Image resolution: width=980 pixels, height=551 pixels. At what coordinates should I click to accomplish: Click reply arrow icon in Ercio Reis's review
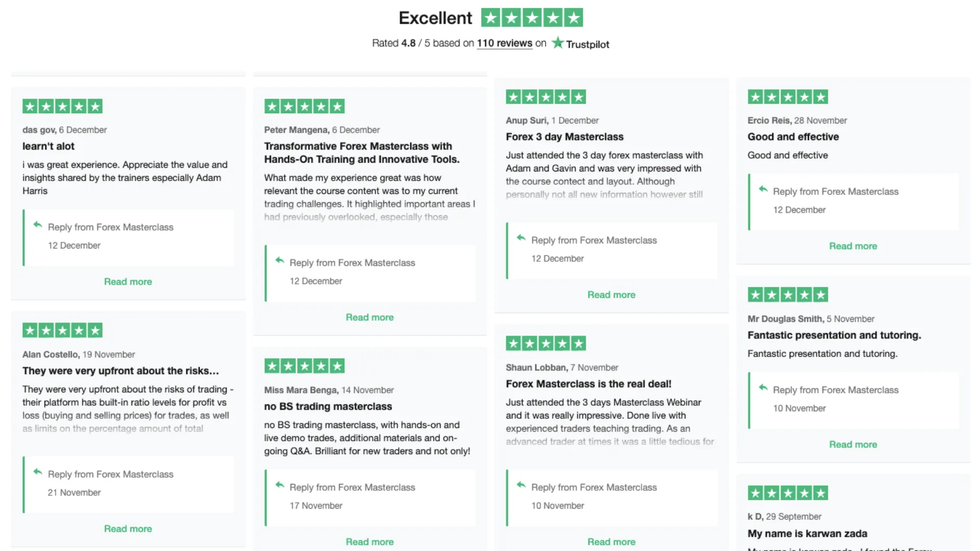(763, 189)
